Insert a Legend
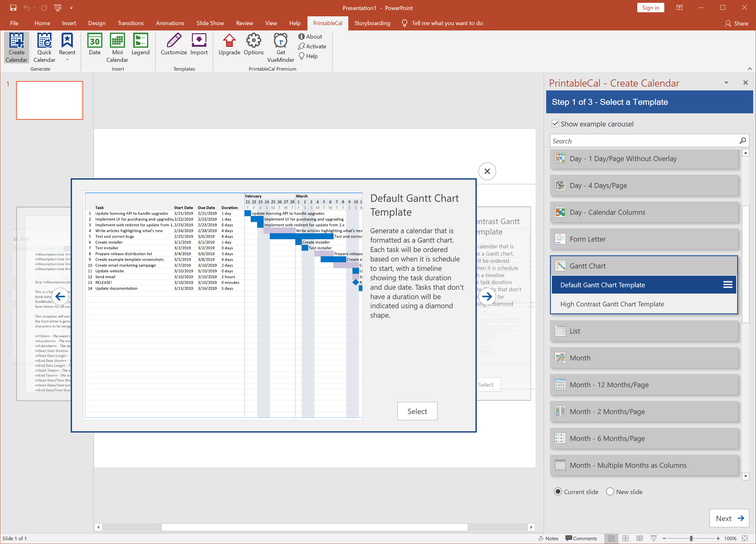 (x=140, y=44)
